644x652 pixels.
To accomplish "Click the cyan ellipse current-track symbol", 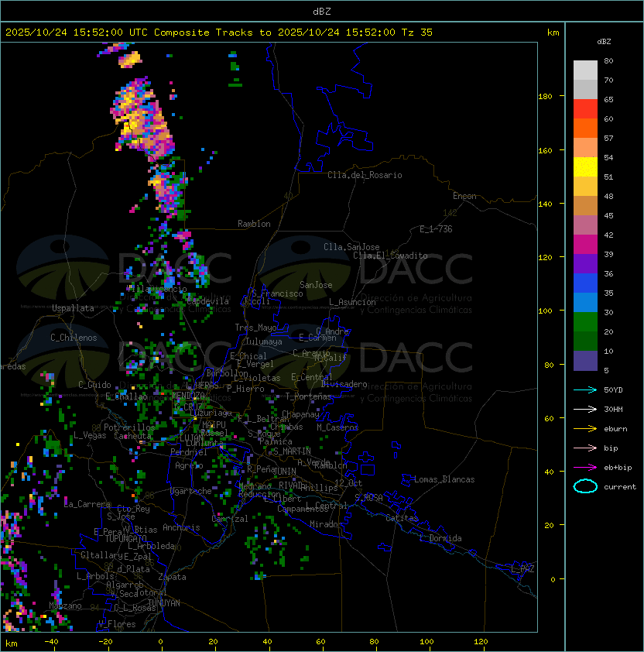I will coord(585,486).
